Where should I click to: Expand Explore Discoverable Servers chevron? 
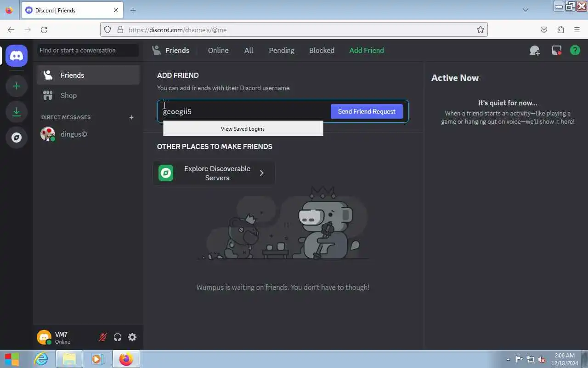262,173
